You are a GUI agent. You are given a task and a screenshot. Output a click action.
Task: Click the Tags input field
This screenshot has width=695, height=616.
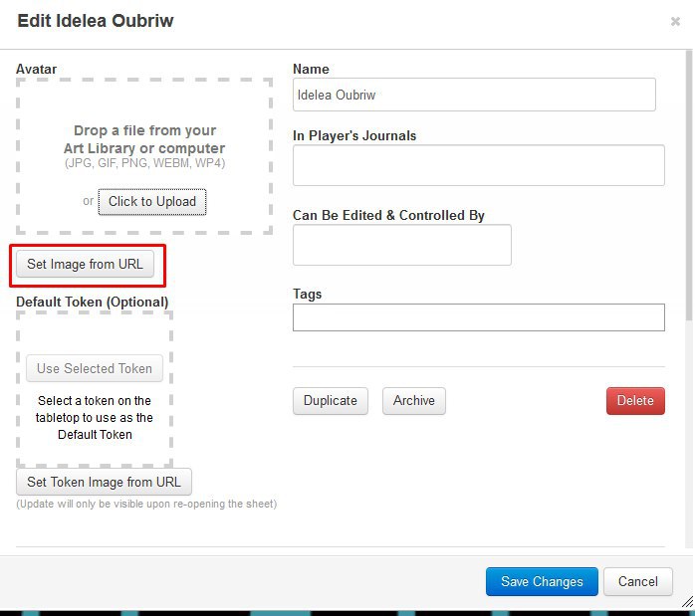coord(478,317)
